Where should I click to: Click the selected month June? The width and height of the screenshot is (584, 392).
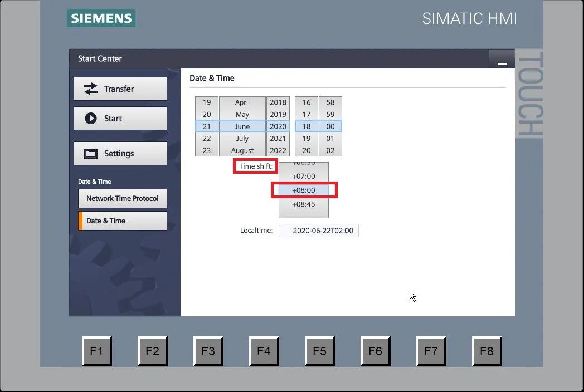pyautogui.click(x=242, y=126)
